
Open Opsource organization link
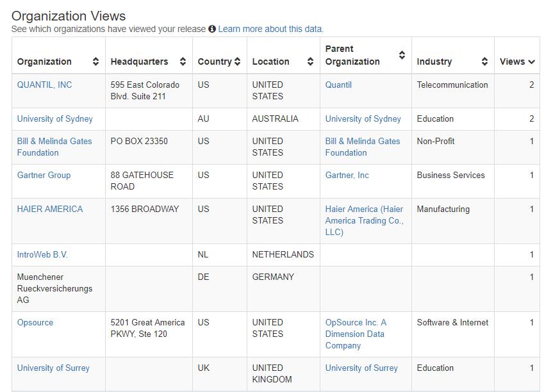[35, 323]
